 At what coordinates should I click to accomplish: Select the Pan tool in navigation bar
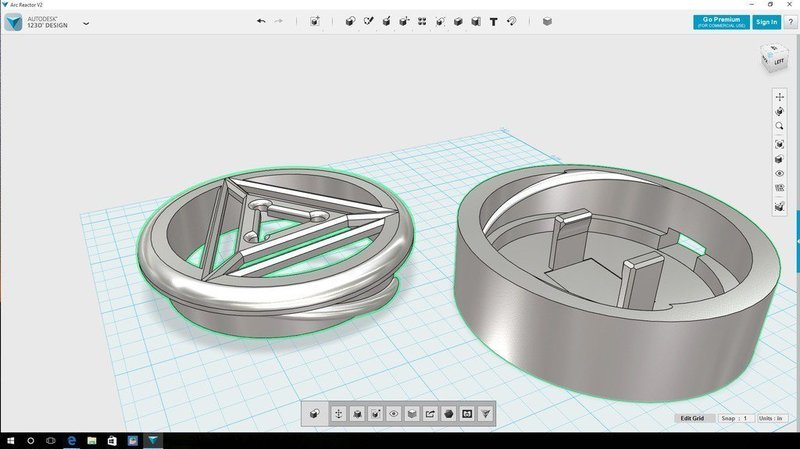pos(779,96)
